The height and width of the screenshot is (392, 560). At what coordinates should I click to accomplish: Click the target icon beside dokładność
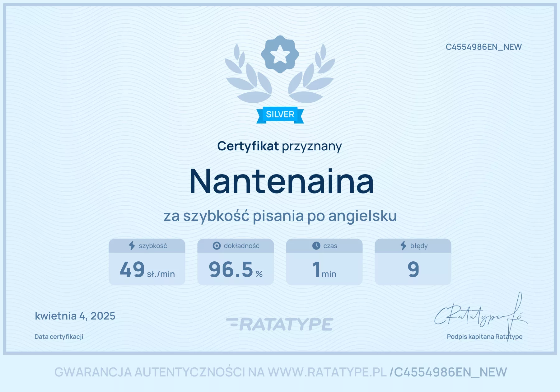[x=217, y=246]
